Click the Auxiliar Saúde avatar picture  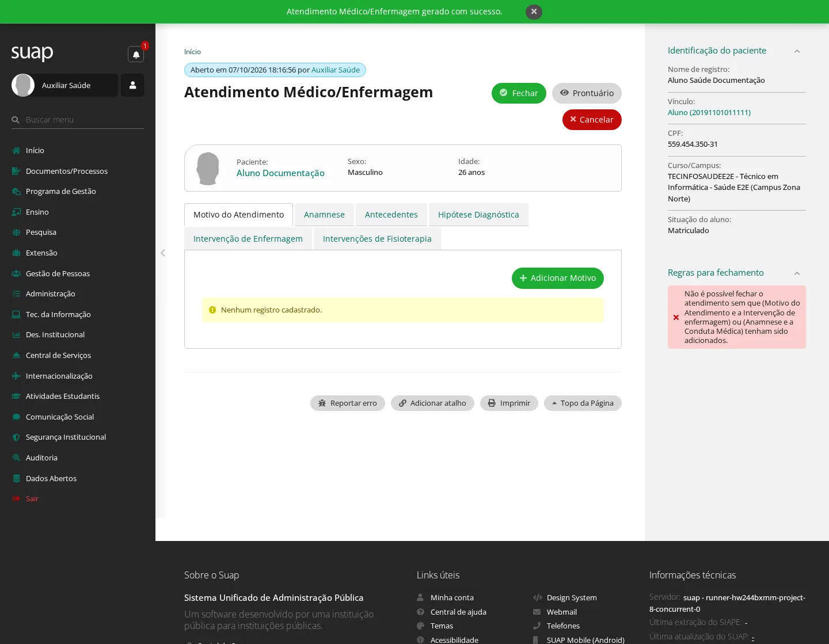pyautogui.click(x=23, y=85)
